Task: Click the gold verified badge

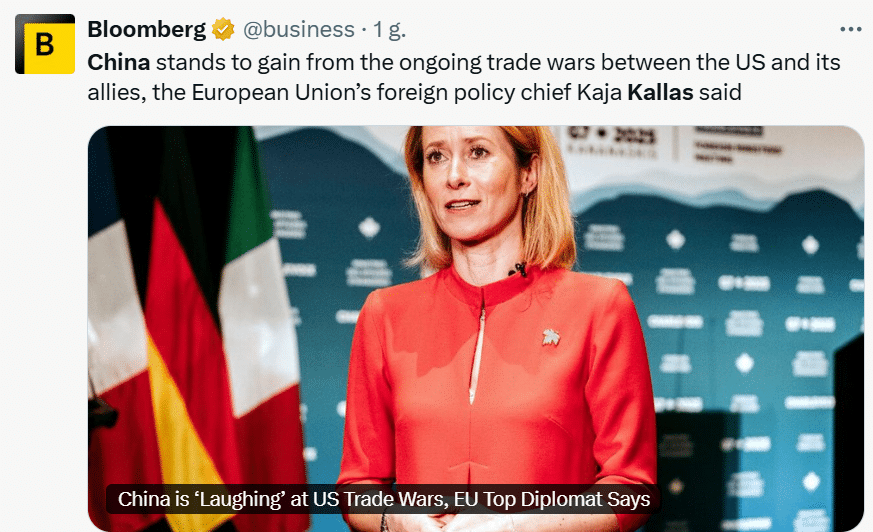Action: point(223,29)
